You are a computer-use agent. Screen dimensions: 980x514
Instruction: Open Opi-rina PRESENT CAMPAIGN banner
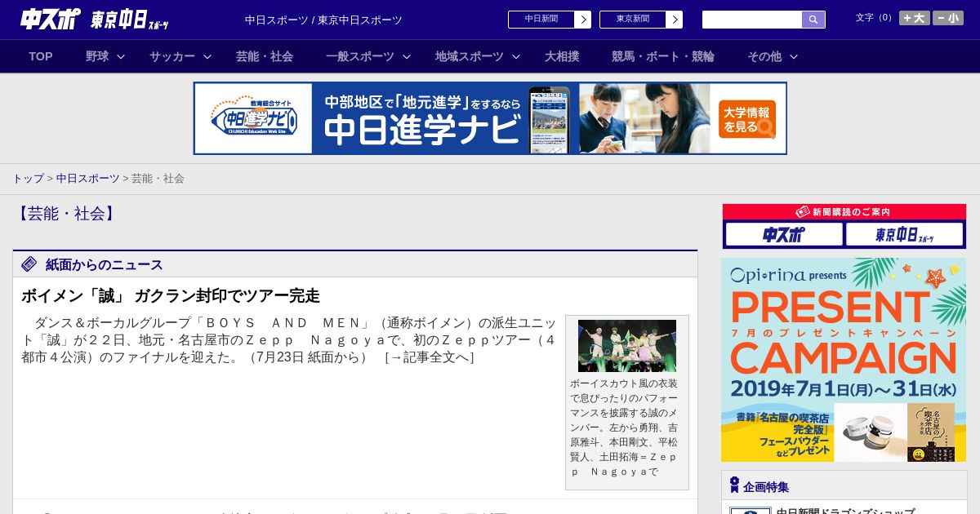point(844,360)
